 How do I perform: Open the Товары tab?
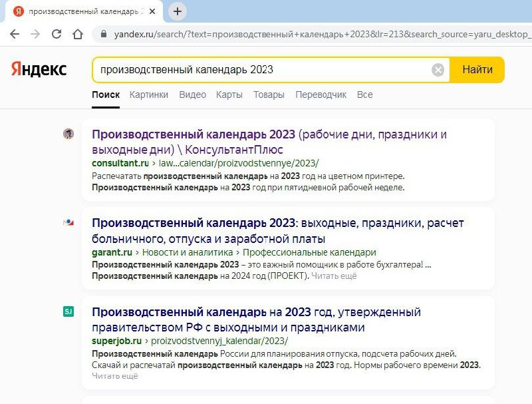coord(269,95)
